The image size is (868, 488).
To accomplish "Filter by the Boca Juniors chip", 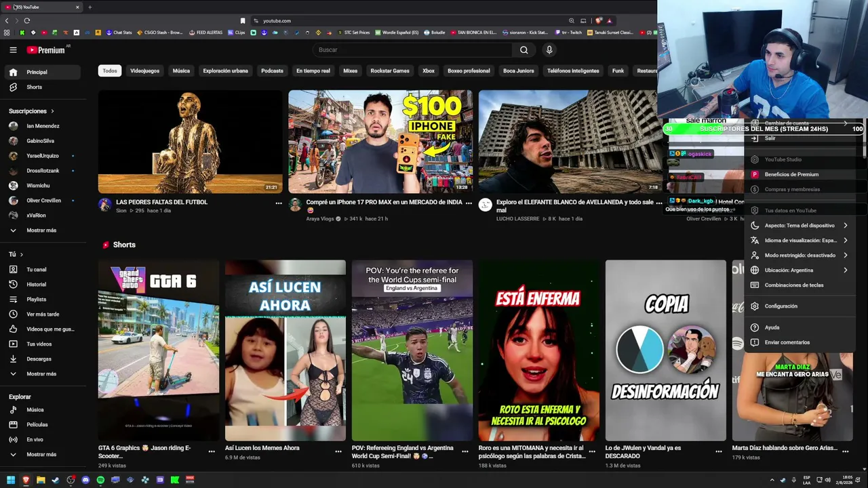I will coord(519,70).
